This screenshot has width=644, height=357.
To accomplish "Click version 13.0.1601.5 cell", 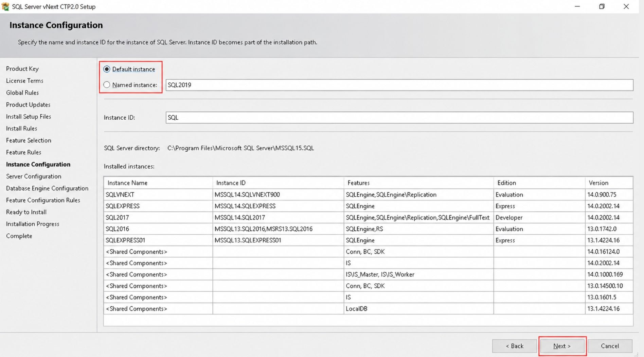I will tap(609, 297).
